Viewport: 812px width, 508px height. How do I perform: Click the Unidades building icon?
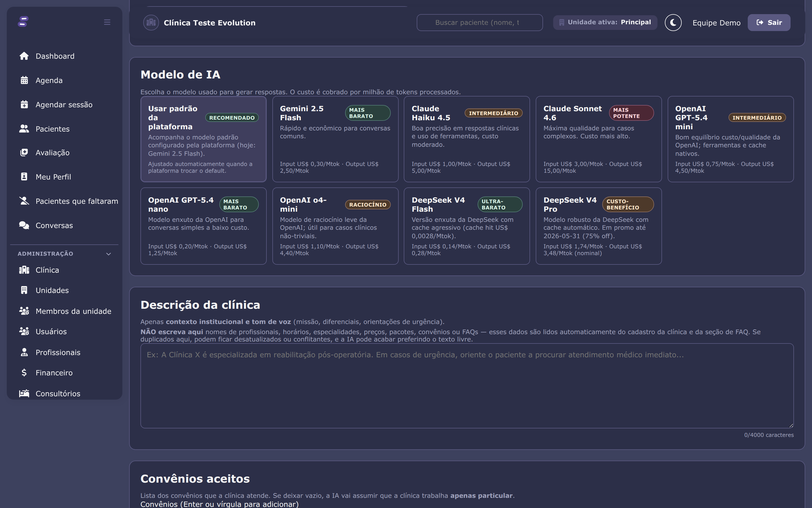pos(24,290)
